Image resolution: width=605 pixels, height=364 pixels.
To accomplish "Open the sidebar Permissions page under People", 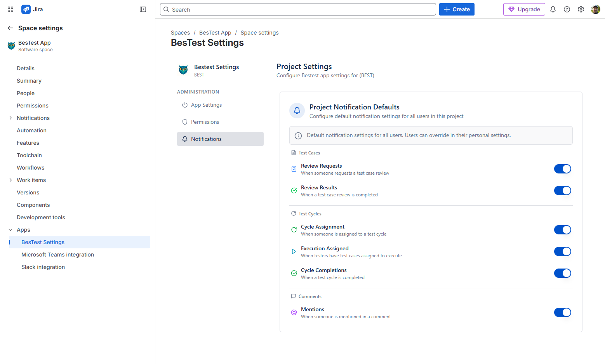I will click(x=33, y=106).
